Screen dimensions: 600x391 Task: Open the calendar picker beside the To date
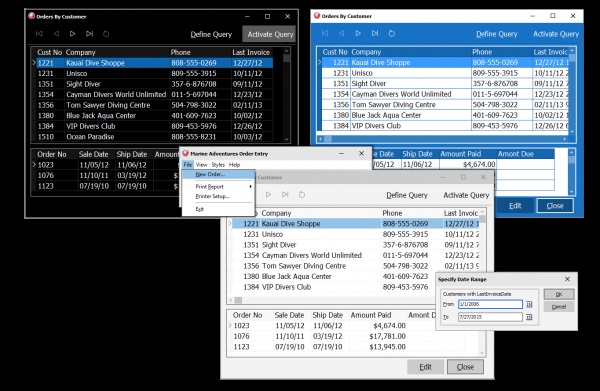coord(529,317)
